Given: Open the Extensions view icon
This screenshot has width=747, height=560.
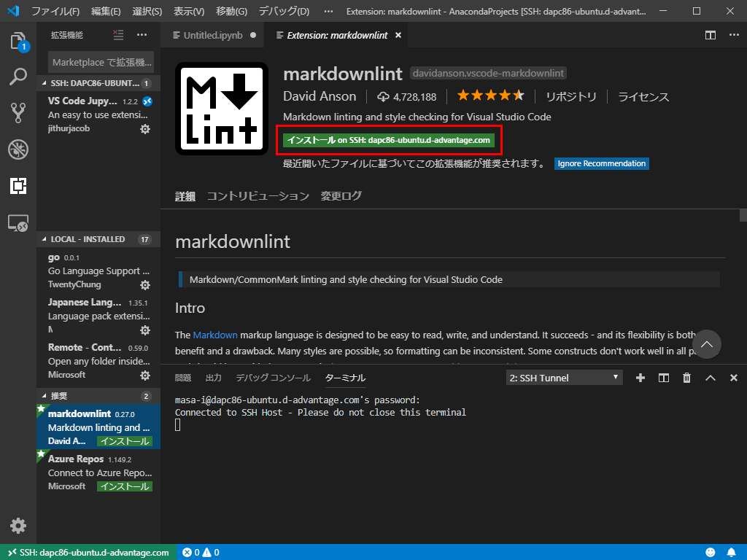Looking at the screenshot, I should tap(18, 186).
